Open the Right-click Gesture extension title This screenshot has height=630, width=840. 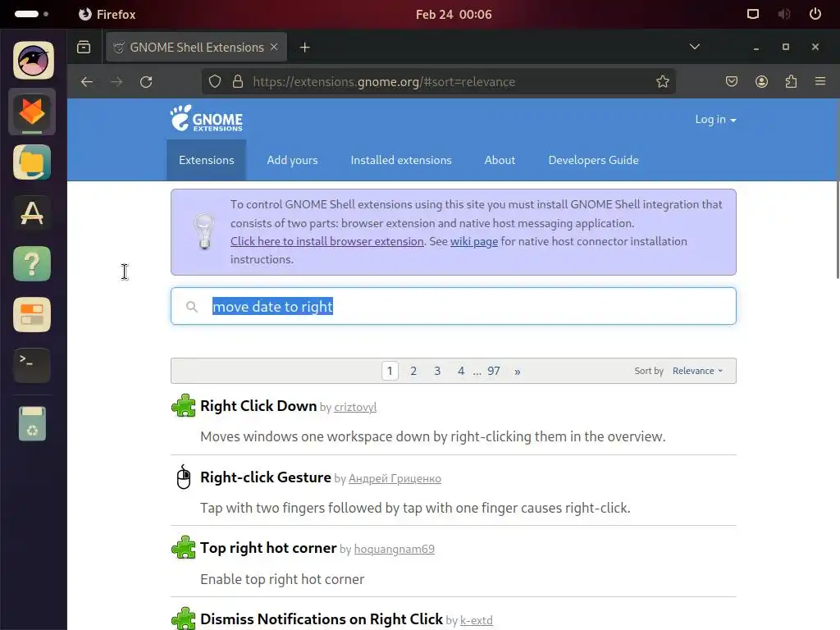click(x=266, y=477)
